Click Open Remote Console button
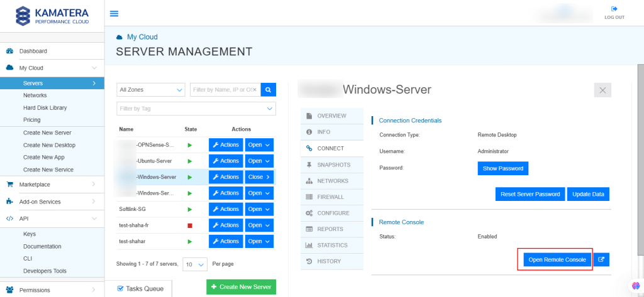The image size is (644, 297). (557, 259)
